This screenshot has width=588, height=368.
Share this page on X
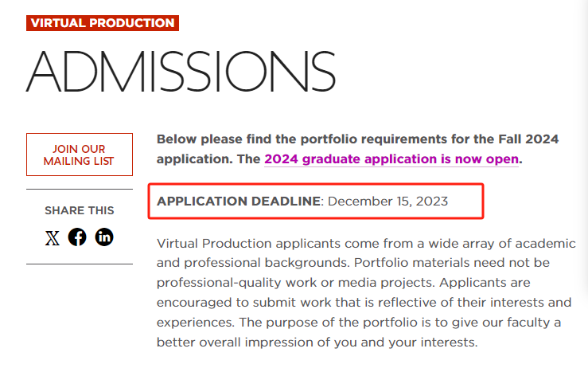(53, 237)
